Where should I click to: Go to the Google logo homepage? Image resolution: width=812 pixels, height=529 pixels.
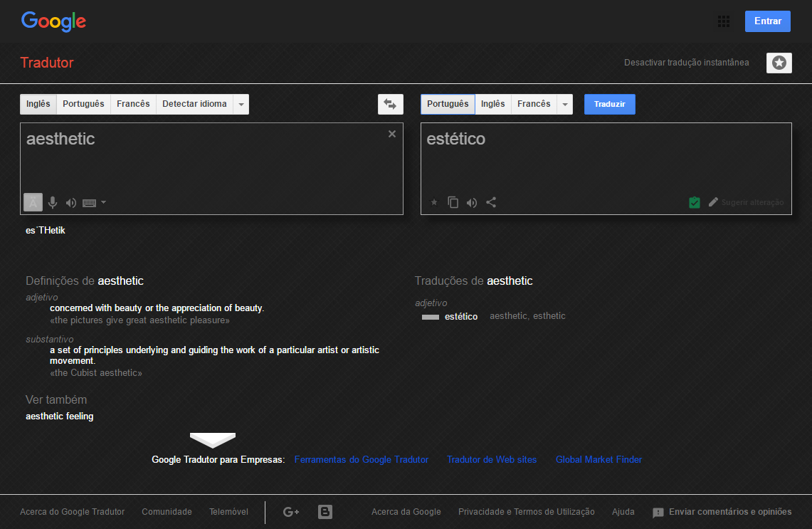[54, 22]
